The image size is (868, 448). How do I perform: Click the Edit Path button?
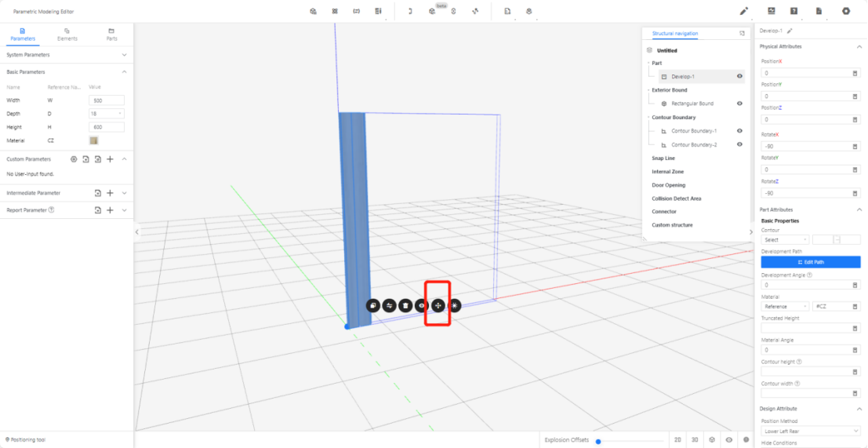811,262
